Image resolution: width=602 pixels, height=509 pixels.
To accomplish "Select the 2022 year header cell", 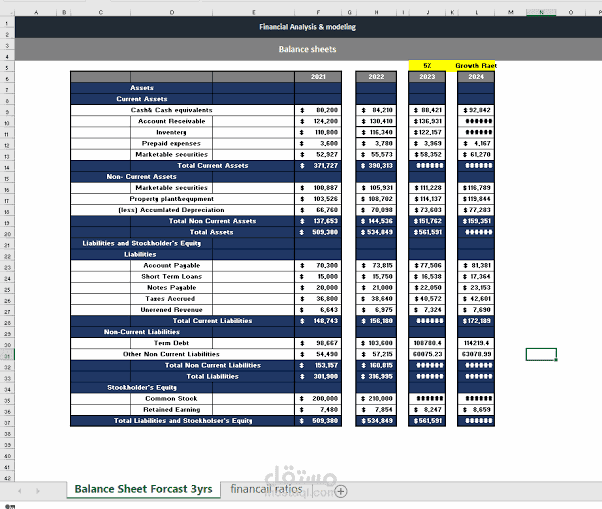I will coord(376,77).
